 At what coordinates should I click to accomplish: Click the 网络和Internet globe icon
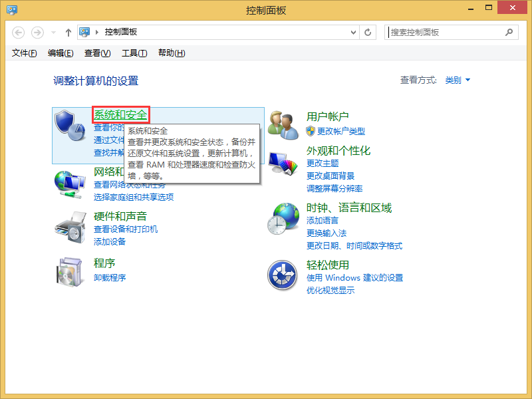coord(69,183)
